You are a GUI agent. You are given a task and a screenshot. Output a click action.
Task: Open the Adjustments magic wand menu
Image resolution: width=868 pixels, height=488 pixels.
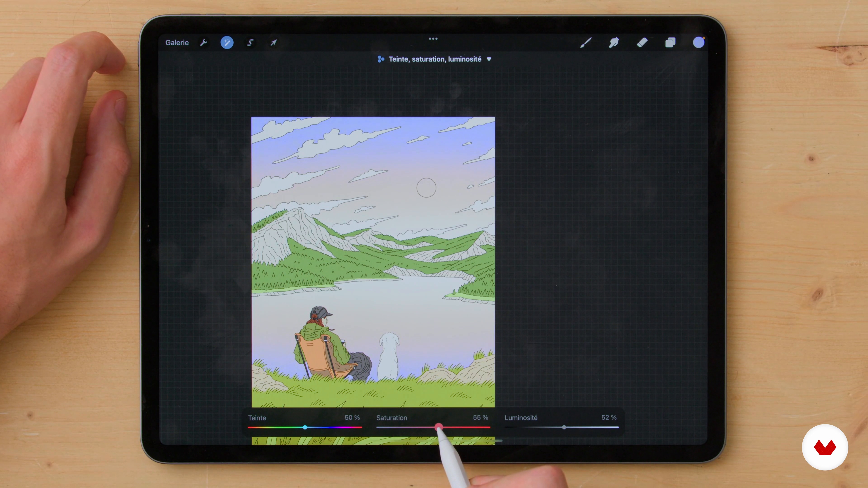click(x=227, y=43)
